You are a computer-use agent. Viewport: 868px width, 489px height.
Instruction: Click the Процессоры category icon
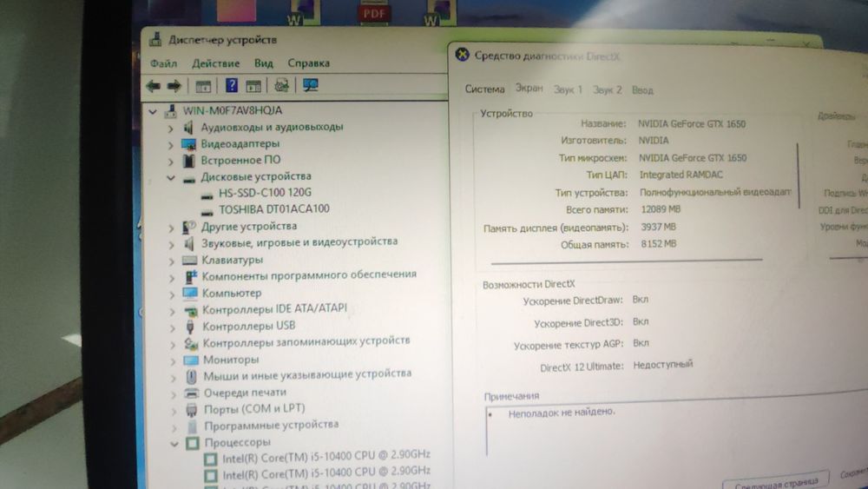coord(193,443)
